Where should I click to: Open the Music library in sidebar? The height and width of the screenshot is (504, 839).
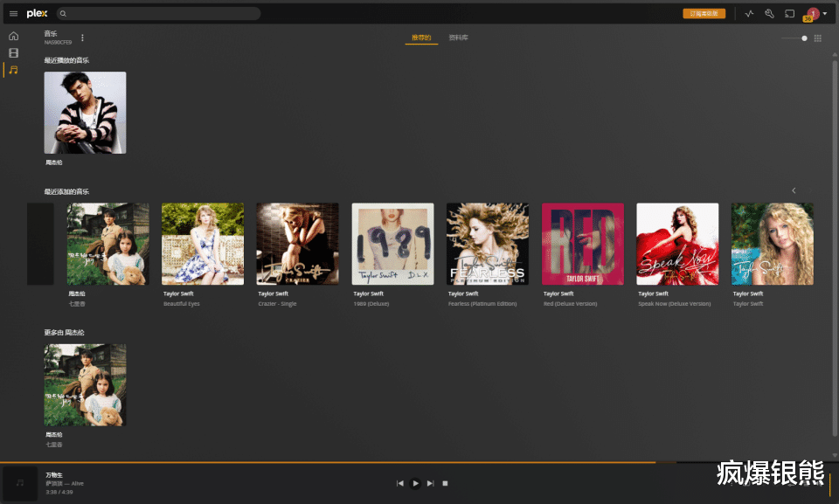click(x=13, y=70)
